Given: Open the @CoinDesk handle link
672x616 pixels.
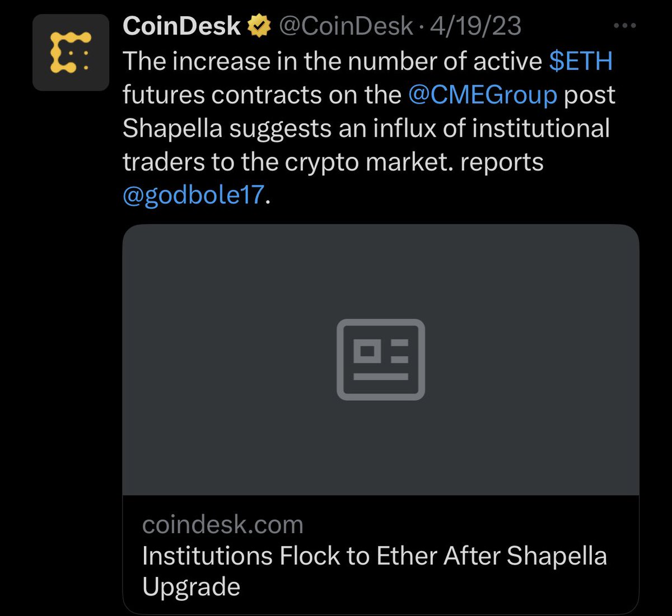Looking at the screenshot, I should (346, 26).
